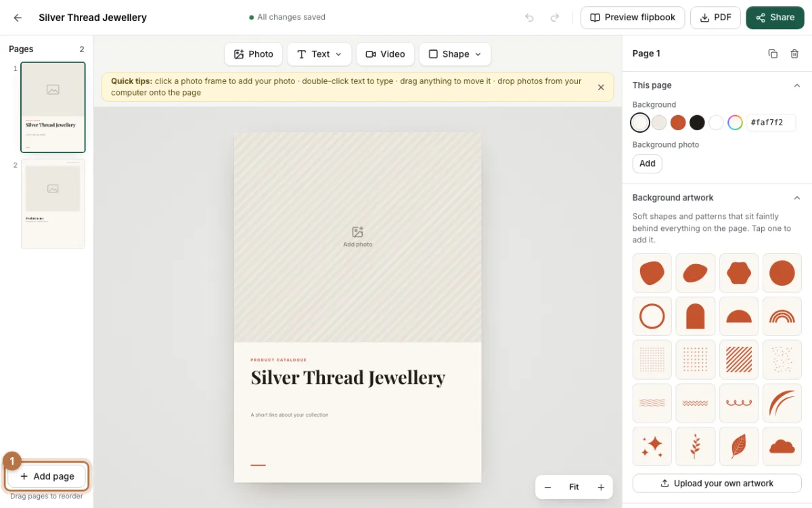Insert a Video element

pyautogui.click(x=385, y=54)
